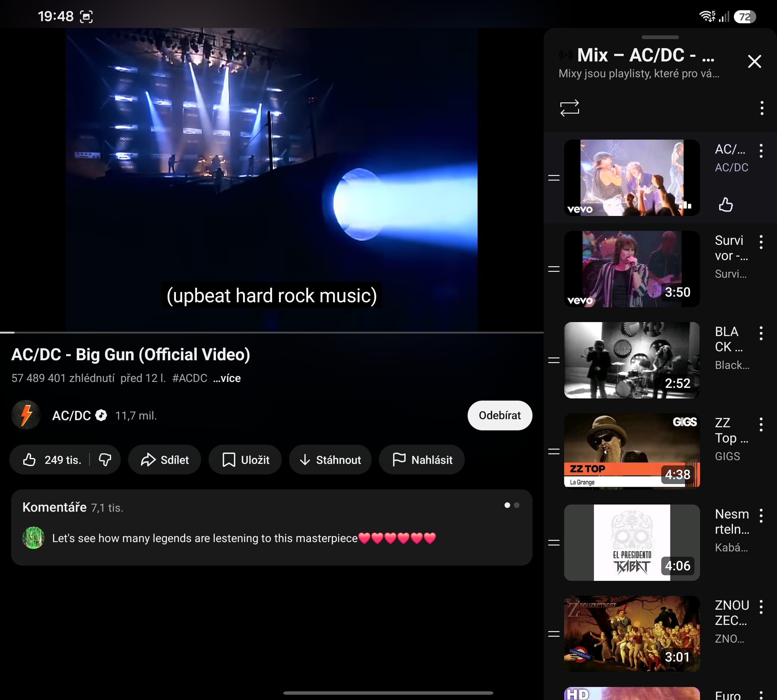Open the AC/DC channel name
The image size is (777, 700).
pos(72,415)
